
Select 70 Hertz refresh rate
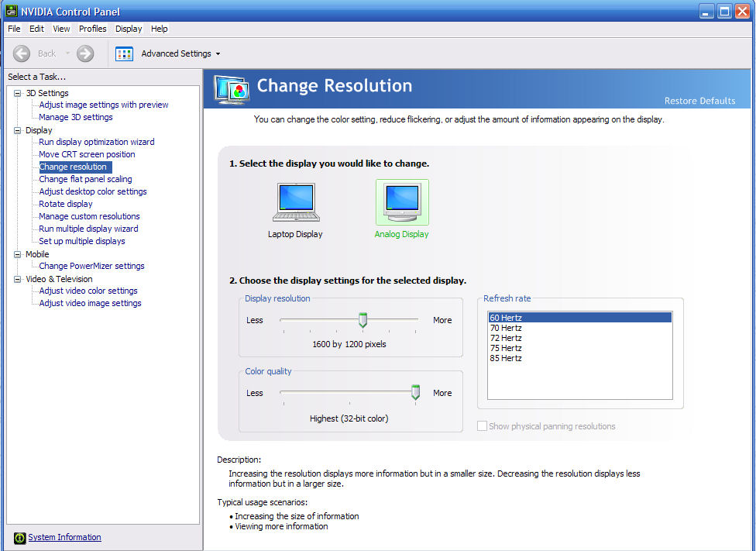[579, 328]
